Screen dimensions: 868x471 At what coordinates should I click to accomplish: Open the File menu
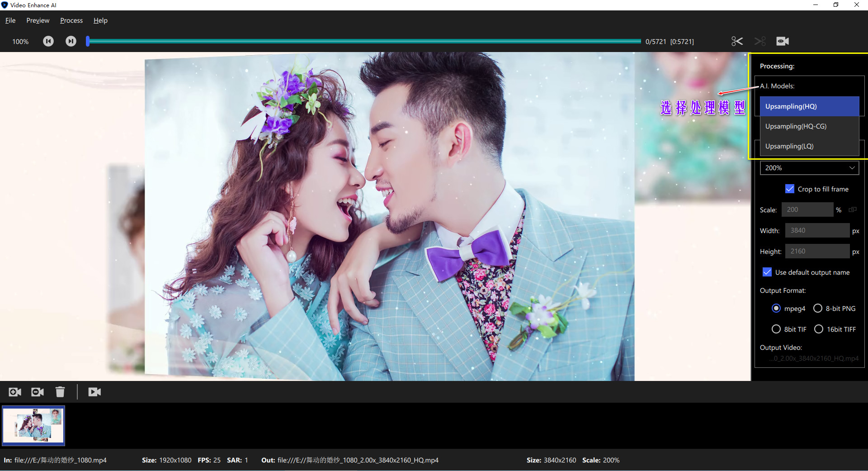(10, 20)
